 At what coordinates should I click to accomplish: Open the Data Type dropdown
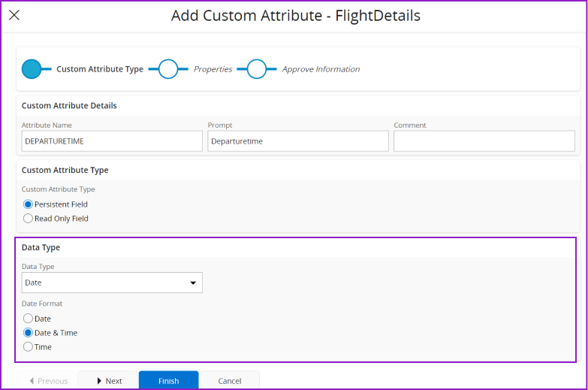(x=112, y=283)
